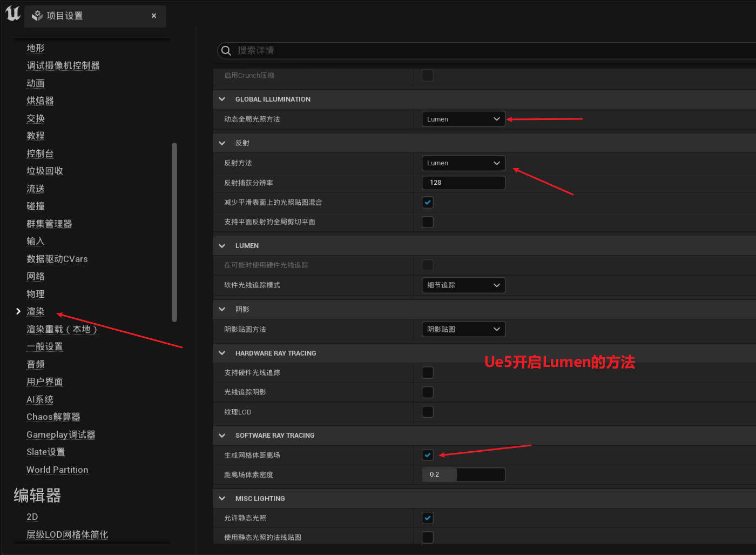Click the magnifier icon in search bar
Viewport: 756px width, 555px height.
tap(226, 50)
